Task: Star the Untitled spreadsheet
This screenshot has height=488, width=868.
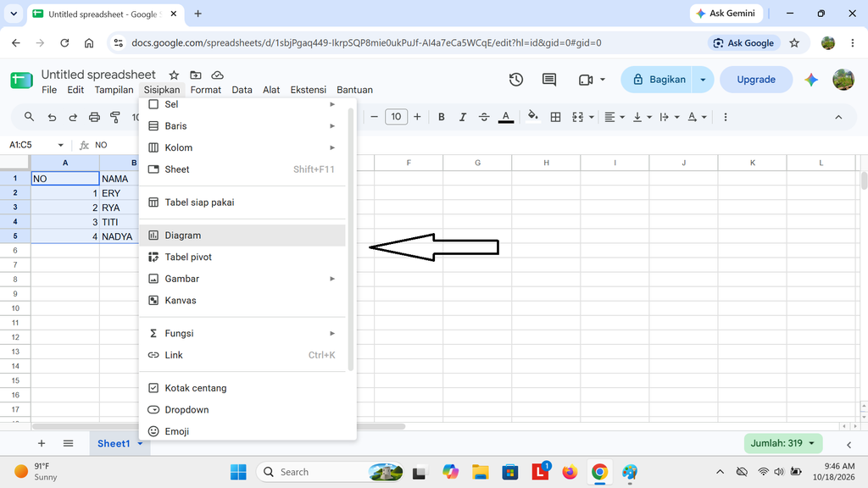Action: (x=174, y=75)
